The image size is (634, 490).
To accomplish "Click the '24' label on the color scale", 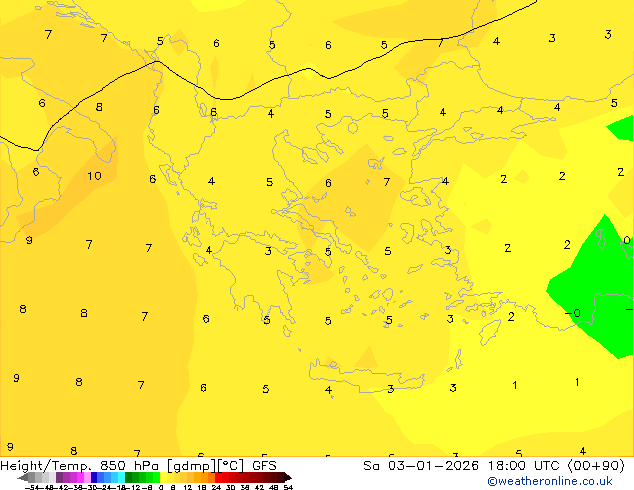I will (216, 487).
